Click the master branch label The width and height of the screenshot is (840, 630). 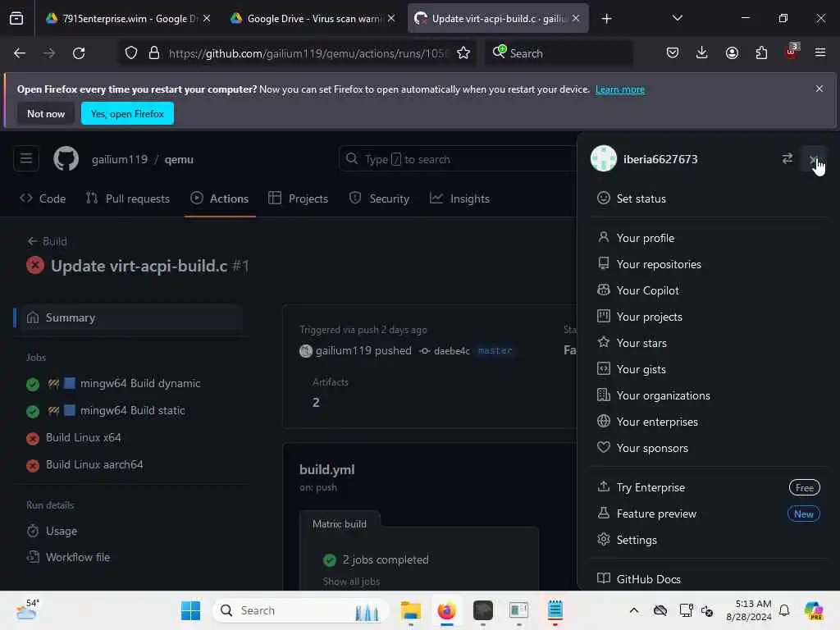pos(495,350)
